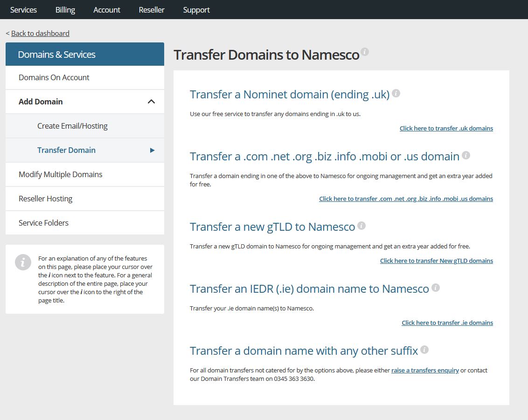Click link to transfer .com .net .org domains
Image resolution: width=528 pixels, height=420 pixels.
click(x=406, y=199)
